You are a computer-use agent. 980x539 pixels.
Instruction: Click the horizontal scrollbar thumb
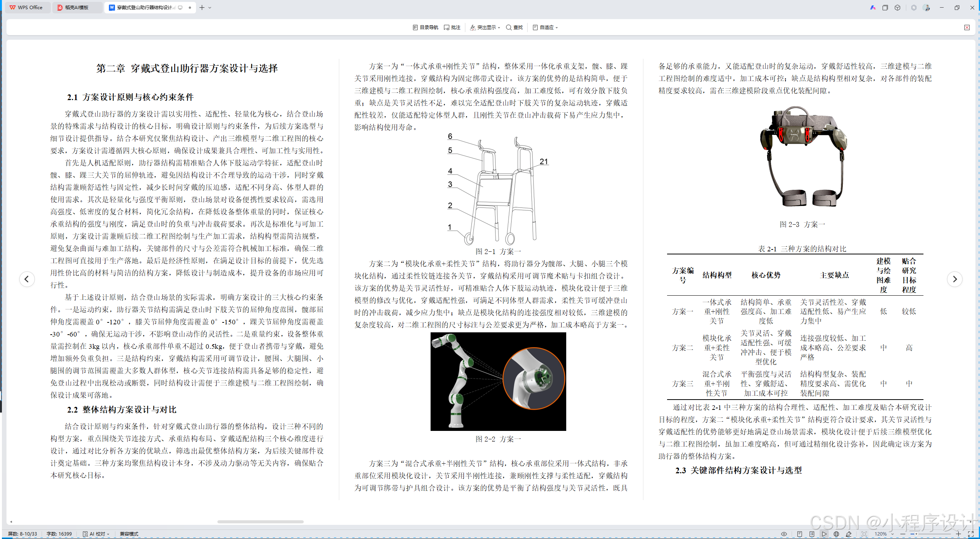point(260,521)
